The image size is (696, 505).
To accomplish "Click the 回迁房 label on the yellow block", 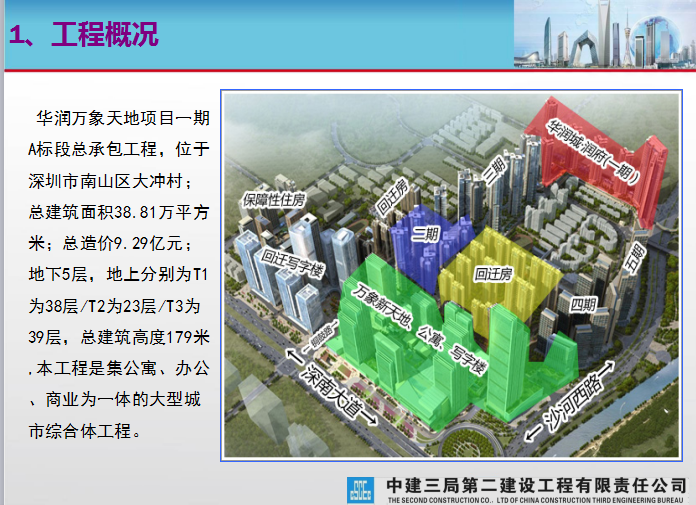I will click(494, 269).
